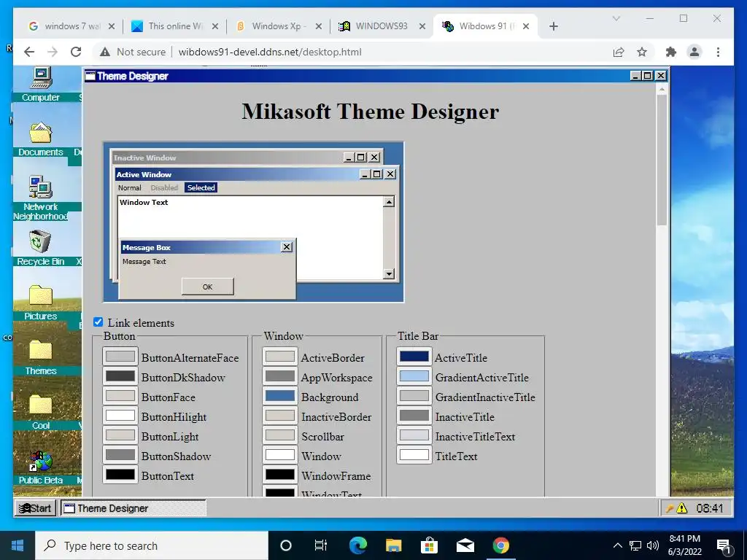Pick AppWorkspace color swatch
The height and width of the screenshot is (560, 747).
point(280,376)
